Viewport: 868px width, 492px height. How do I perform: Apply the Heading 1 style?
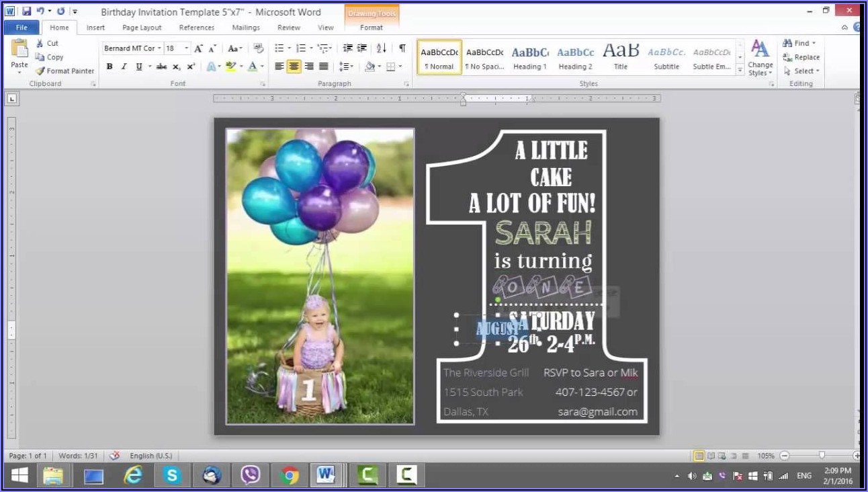[530, 58]
